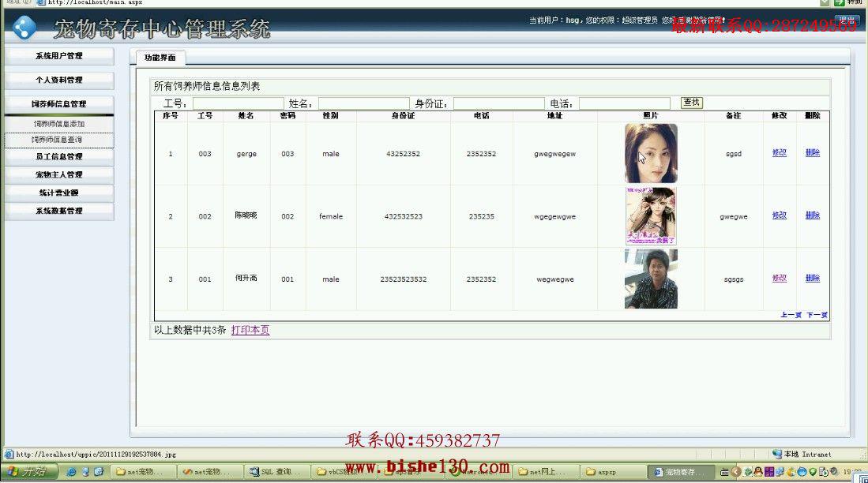This screenshot has width=868, height=483.
Task: Open the SQL 查询 taskbar window
Action: pyautogui.click(x=275, y=472)
